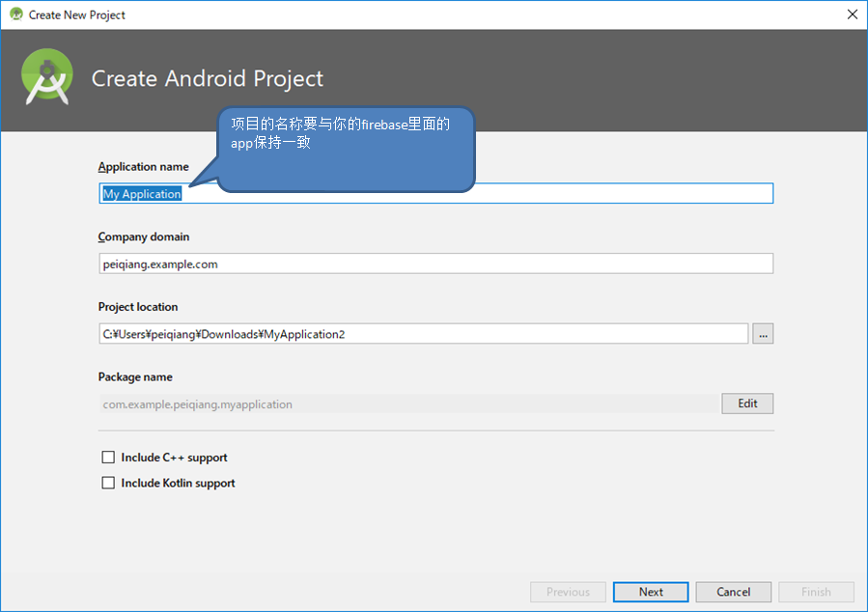
Task: Close the Create New Project dialog
Action: (x=853, y=14)
